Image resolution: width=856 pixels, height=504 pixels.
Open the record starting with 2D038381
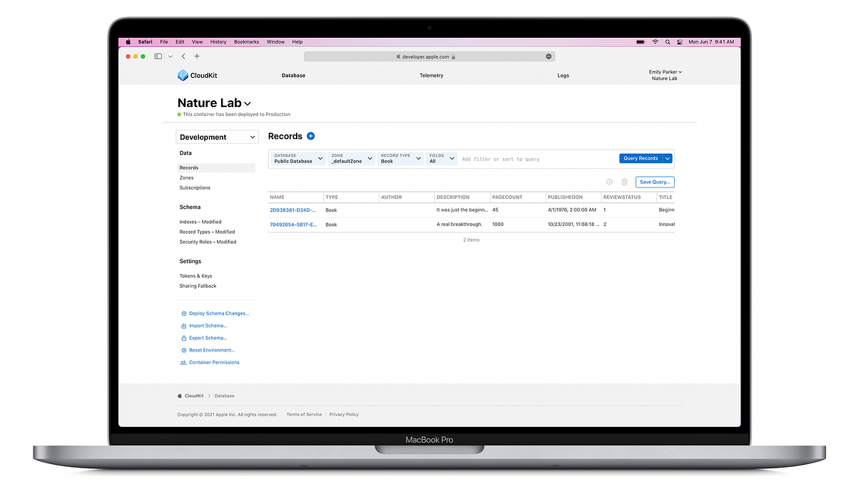tap(293, 210)
